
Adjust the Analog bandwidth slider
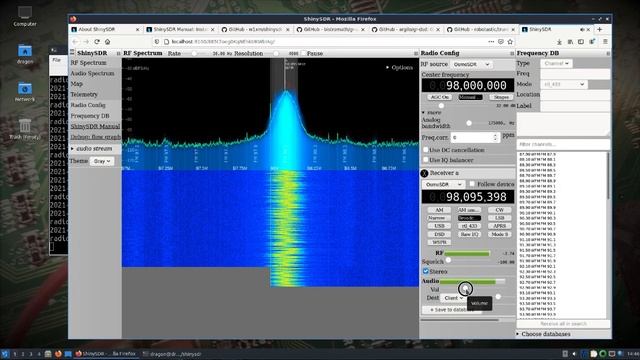click(469, 123)
